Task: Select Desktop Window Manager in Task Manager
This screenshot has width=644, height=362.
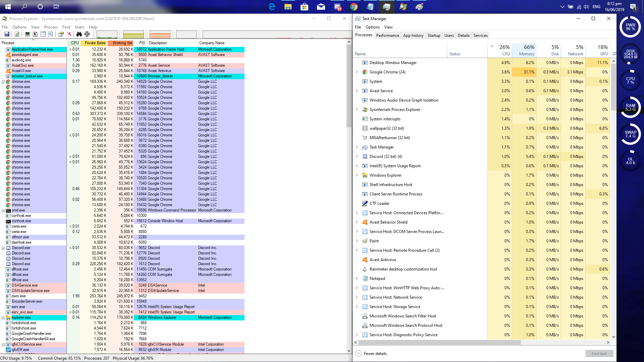Action: [482, 63]
